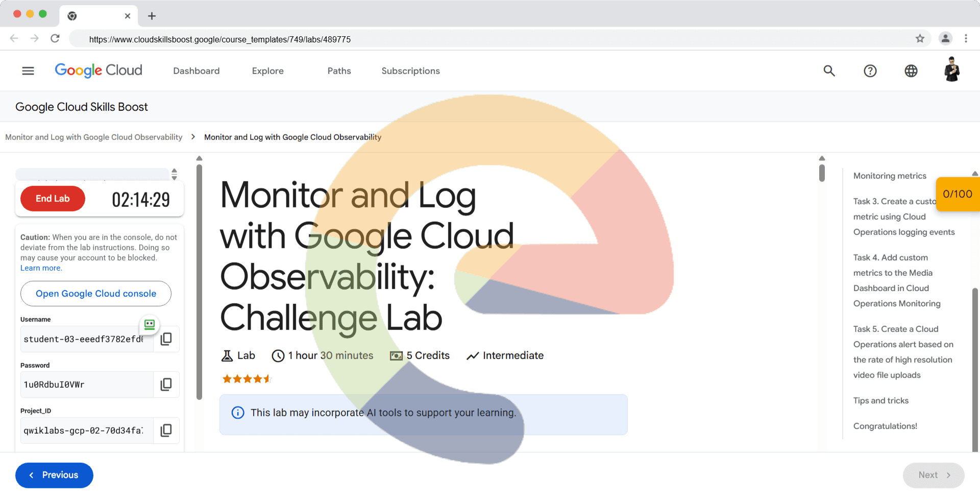Screen dimensions: 980x498
Task: Click Open Google Cloud console button
Action: [96, 294]
